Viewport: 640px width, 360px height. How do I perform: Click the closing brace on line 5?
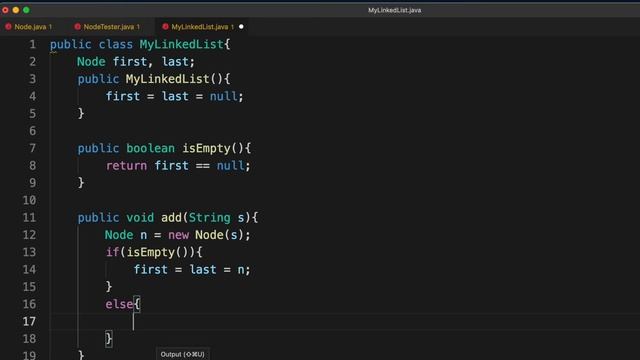point(81,113)
